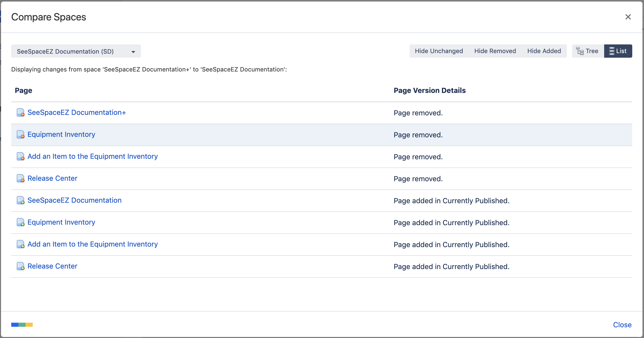Click added-page icon beside SeeSpaceEZ Documentation

[20, 200]
